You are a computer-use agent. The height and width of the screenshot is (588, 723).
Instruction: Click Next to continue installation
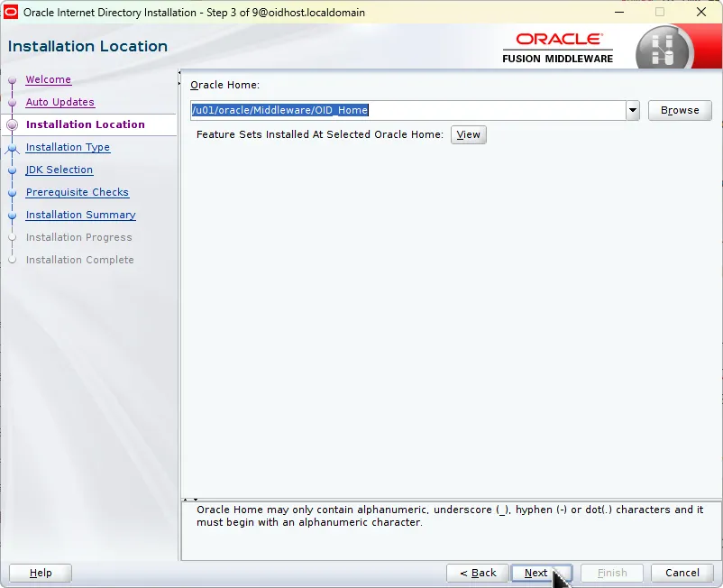(542, 573)
